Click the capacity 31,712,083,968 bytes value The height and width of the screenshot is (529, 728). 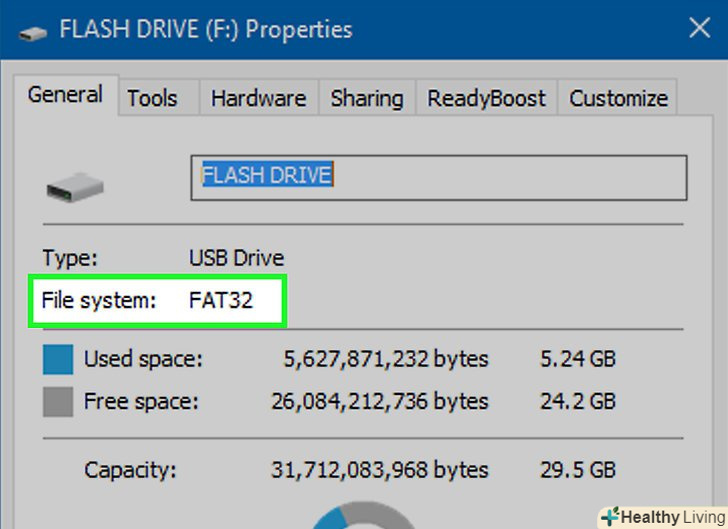click(x=379, y=469)
